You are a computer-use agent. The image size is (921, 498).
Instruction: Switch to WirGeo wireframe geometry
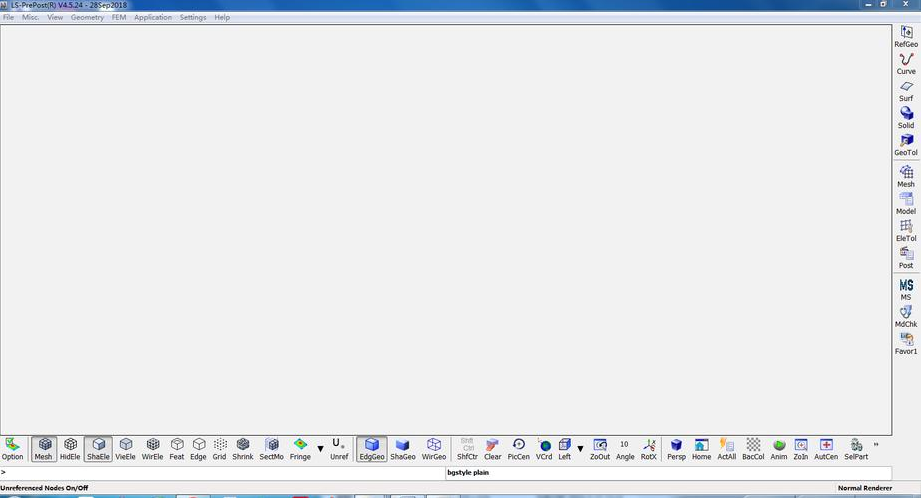pos(434,449)
